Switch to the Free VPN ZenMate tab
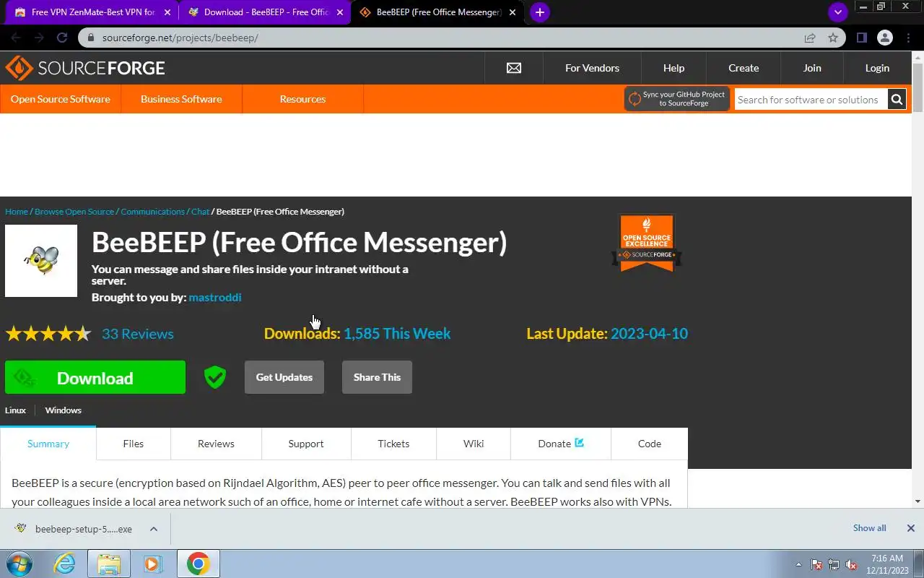 92,12
